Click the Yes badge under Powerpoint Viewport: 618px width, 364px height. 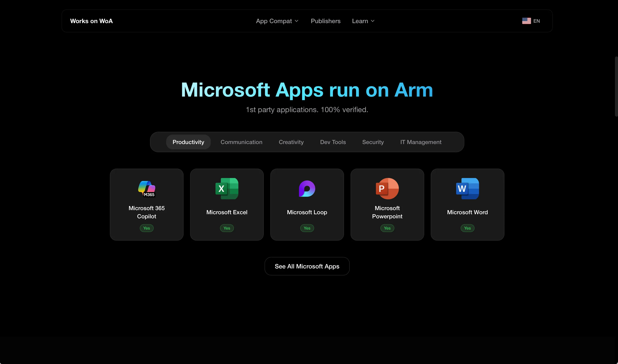coord(387,228)
